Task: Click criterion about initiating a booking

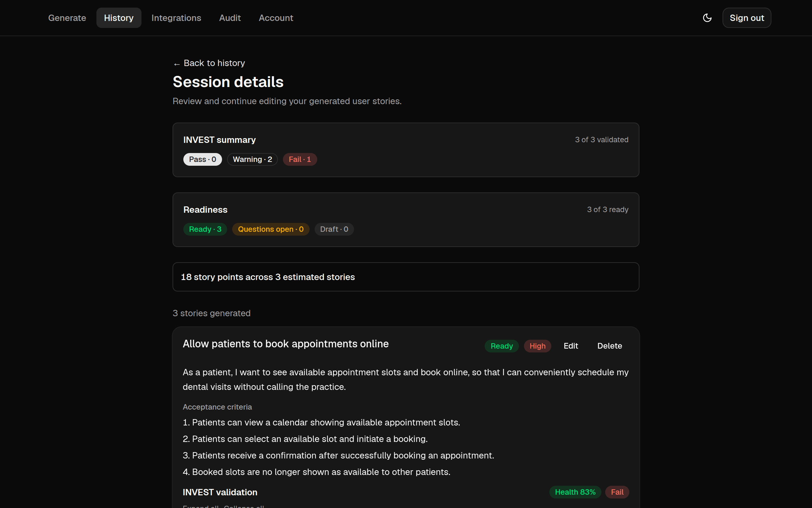Action: point(305,439)
